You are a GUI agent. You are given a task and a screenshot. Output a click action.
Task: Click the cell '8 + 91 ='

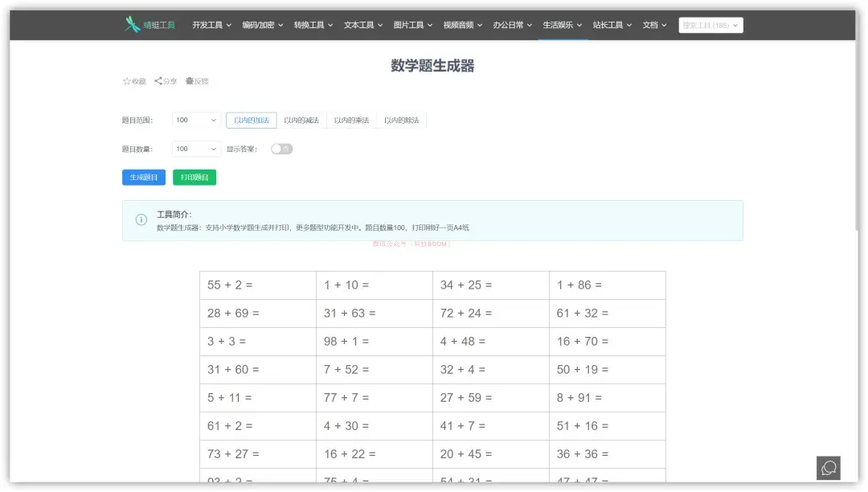[608, 398]
